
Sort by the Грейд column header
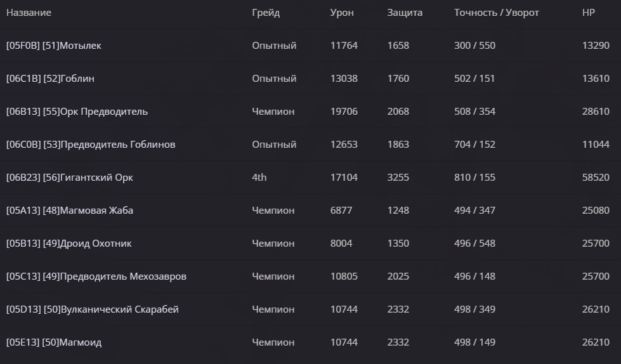[266, 13]
